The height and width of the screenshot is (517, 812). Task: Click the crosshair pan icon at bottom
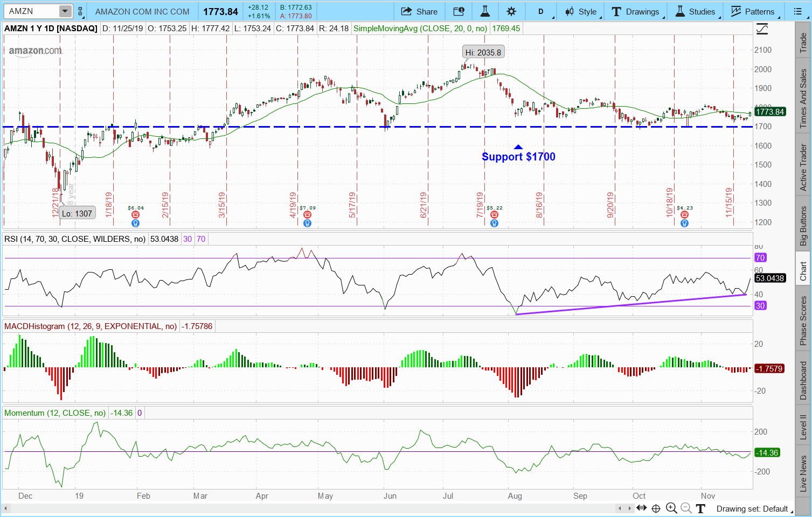[x=656, y=508]
